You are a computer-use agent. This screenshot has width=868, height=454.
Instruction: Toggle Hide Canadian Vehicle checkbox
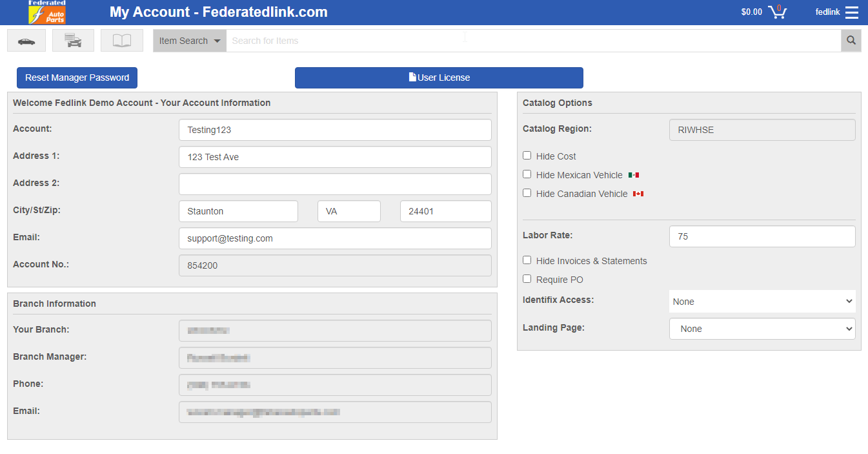(527, 193)
